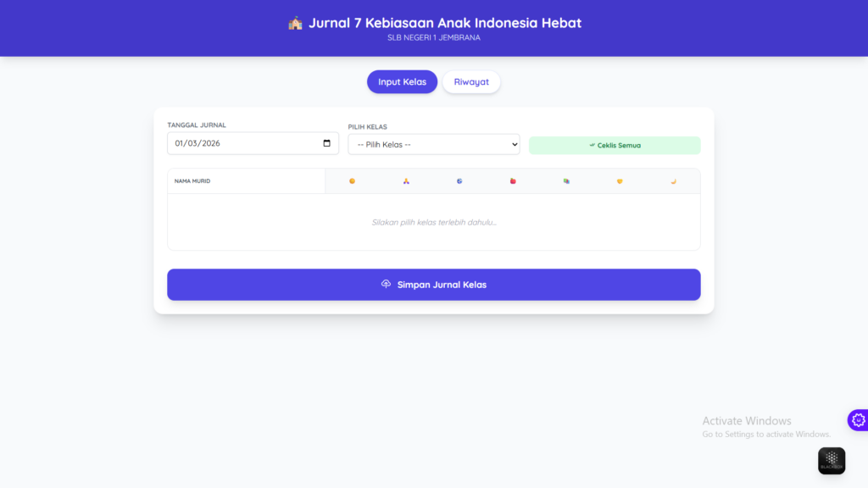Open the purple gear settings widget
The image size is (868, 488).
point(858,420)
